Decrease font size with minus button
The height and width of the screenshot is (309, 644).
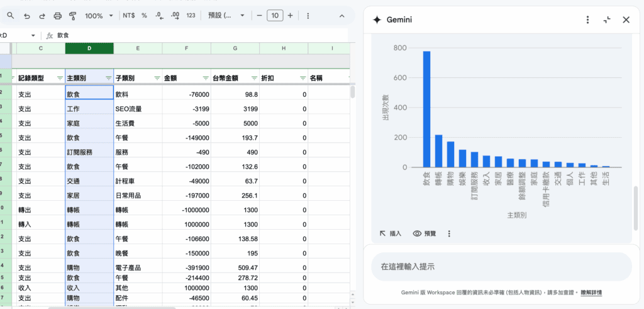(259, 16)
